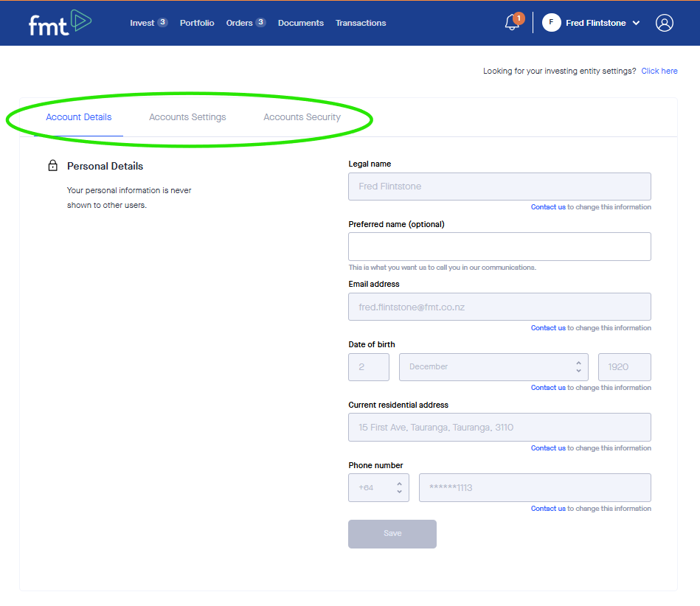Click the padlock icon beside Personal Details
The image size is (700, 606).
coord(52,167)
